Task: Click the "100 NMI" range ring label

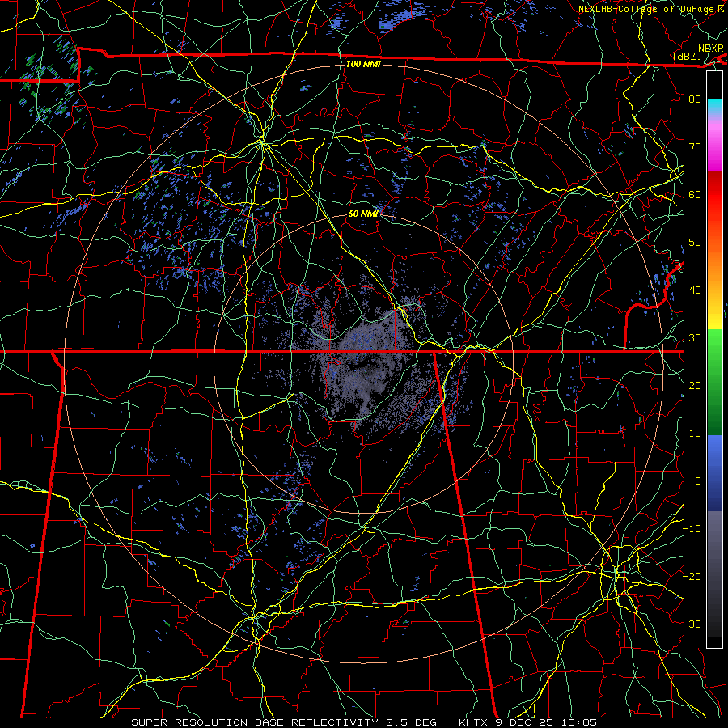Action: 363,64
